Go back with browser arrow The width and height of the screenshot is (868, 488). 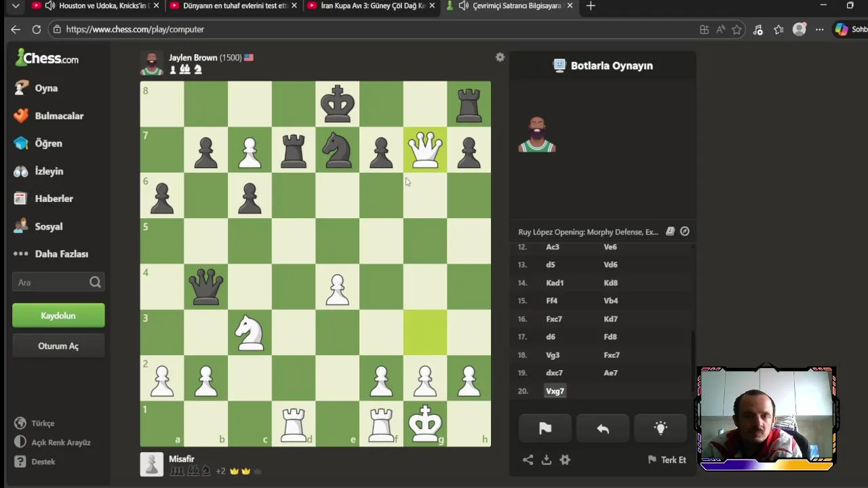click(x=16, y=29)
